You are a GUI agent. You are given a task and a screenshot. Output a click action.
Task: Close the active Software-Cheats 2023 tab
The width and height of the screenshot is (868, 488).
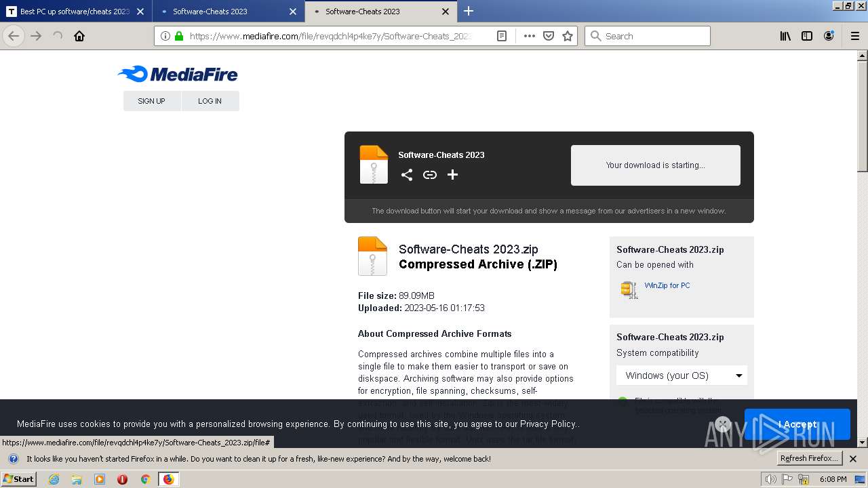pyautogui.click(x=446, y=12)
